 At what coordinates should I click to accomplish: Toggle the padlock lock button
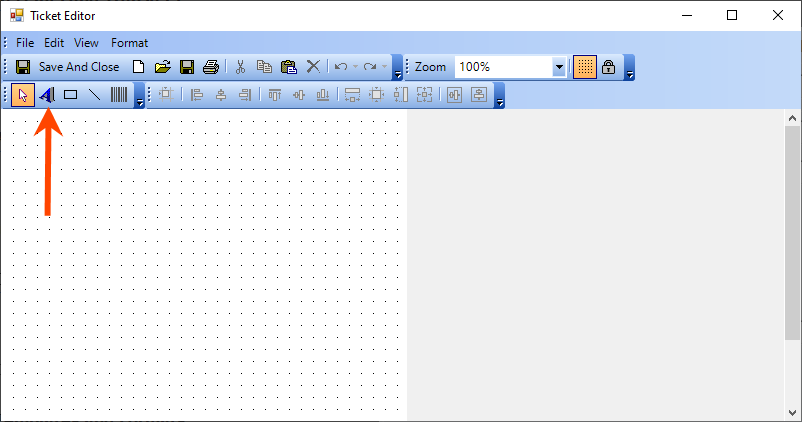(608, 67)
